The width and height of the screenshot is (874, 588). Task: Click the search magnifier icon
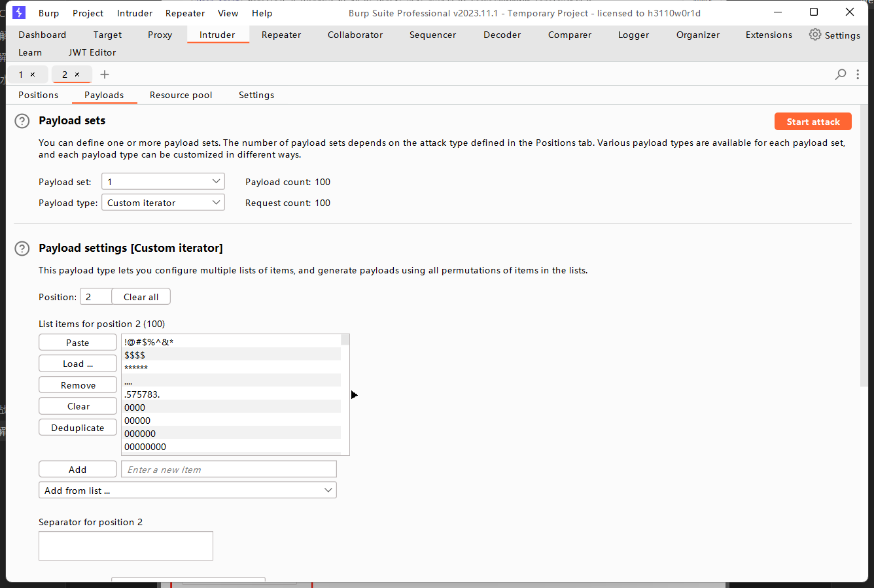tap(841, 75)
